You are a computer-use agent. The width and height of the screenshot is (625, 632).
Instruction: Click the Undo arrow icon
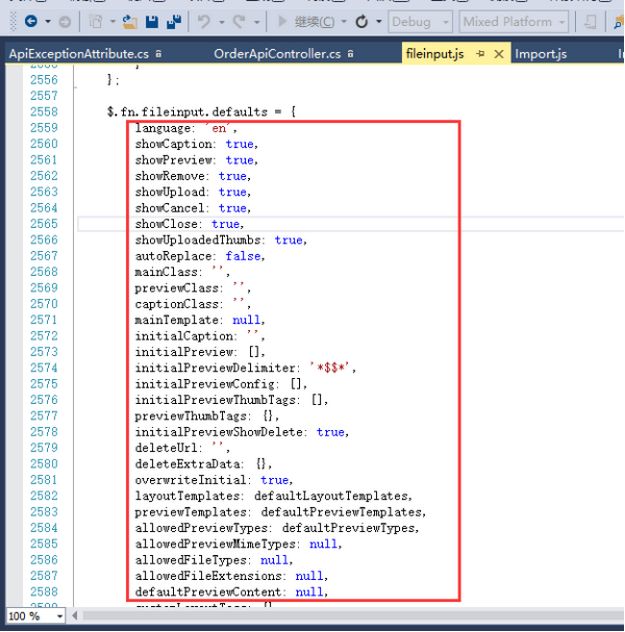pyautogui.click(x=204, y=22)
